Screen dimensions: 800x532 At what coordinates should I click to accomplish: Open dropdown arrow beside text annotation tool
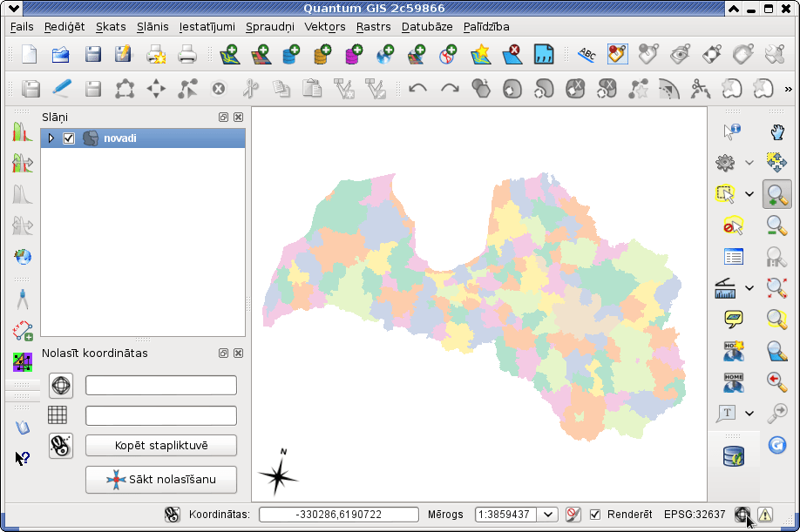coord(749,414)
